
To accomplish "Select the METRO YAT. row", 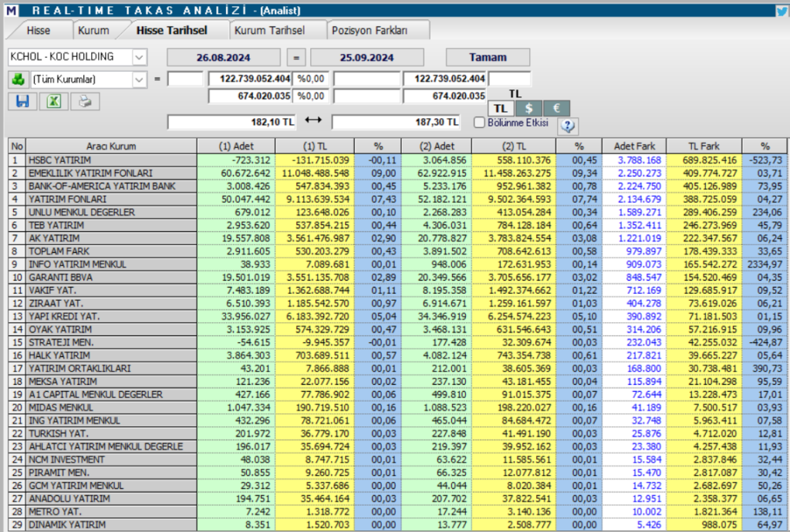I will pos(397,512).
